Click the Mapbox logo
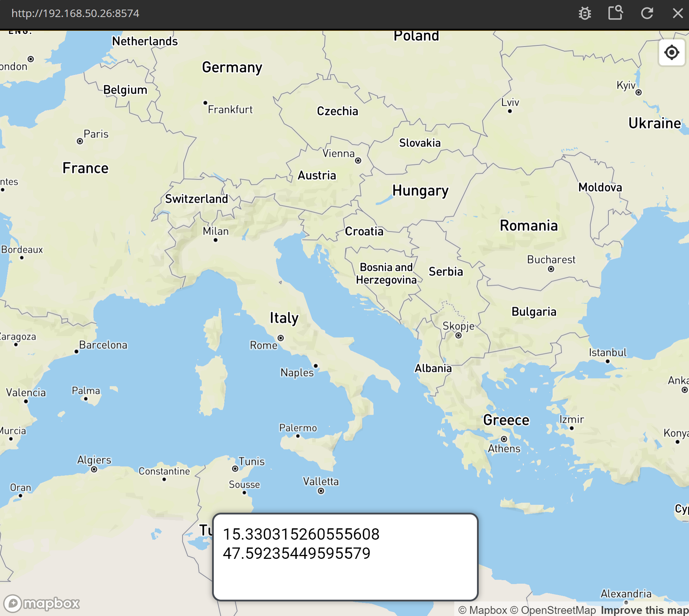Image resolution: width=689 pixels, height=616 pixels. 42,603
